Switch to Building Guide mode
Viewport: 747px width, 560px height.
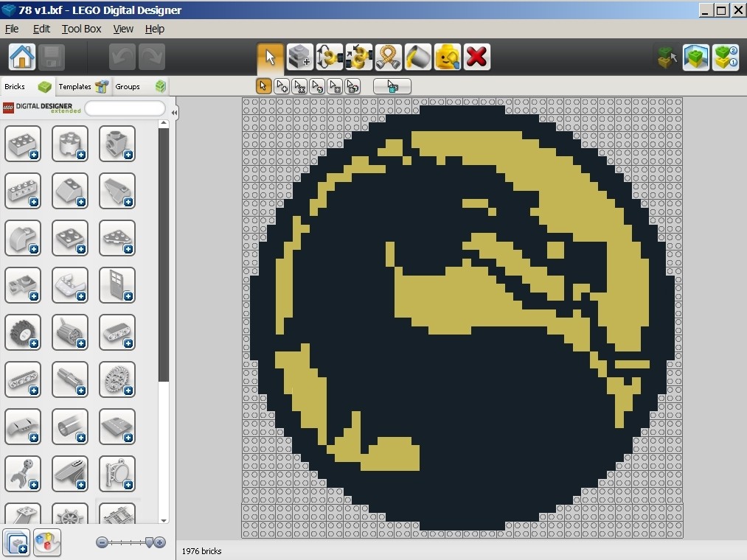(x=726, y=57)
